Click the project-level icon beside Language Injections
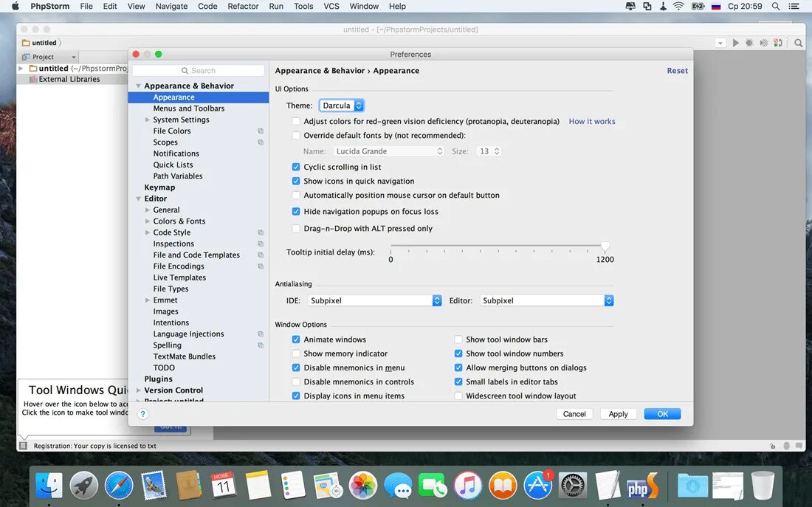812x507 pixels. click(261, 334)
